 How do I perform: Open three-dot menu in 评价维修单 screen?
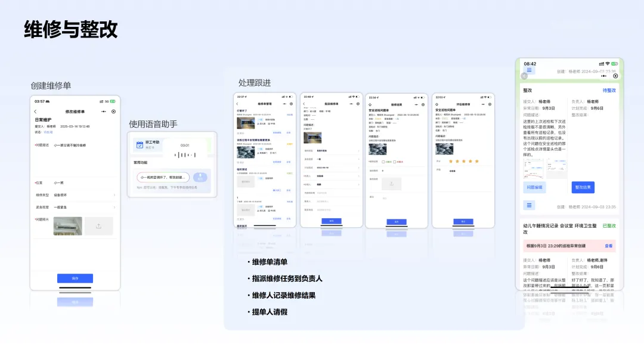(x=483, y=104)
